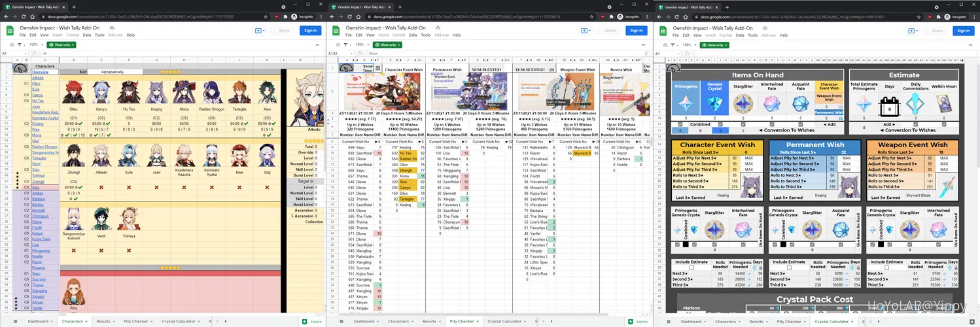Open all sheets list in middle window

pos(344,322)
